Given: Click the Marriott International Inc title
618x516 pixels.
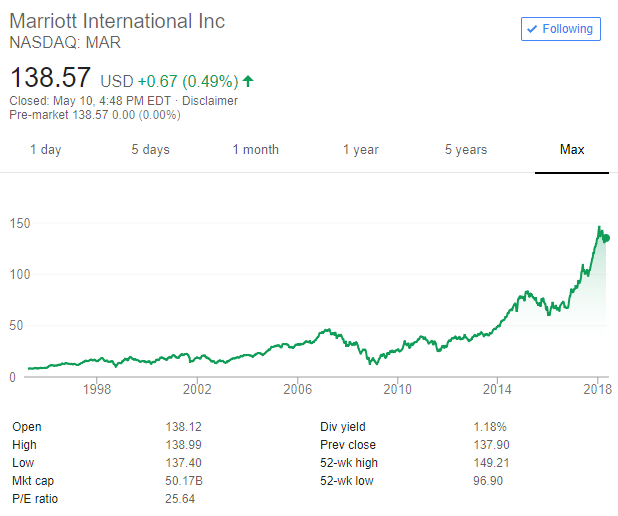Looking at the screenshot, I should pyautogui.click(x=117, y=21).
